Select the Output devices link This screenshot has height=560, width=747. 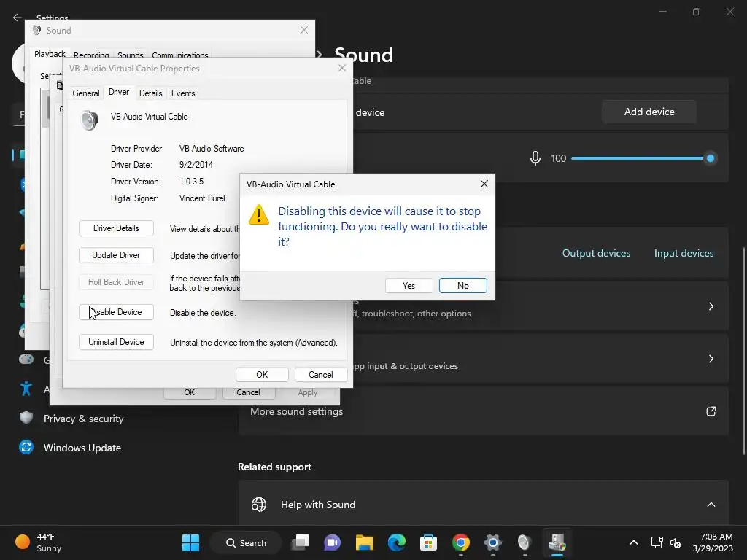pos(596,253)
